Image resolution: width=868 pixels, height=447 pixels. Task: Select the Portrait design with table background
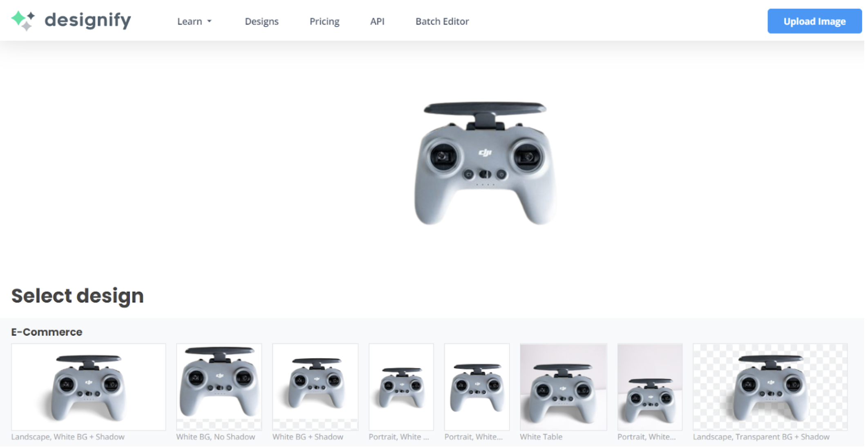pyautogui.click(x=650, y=387)
